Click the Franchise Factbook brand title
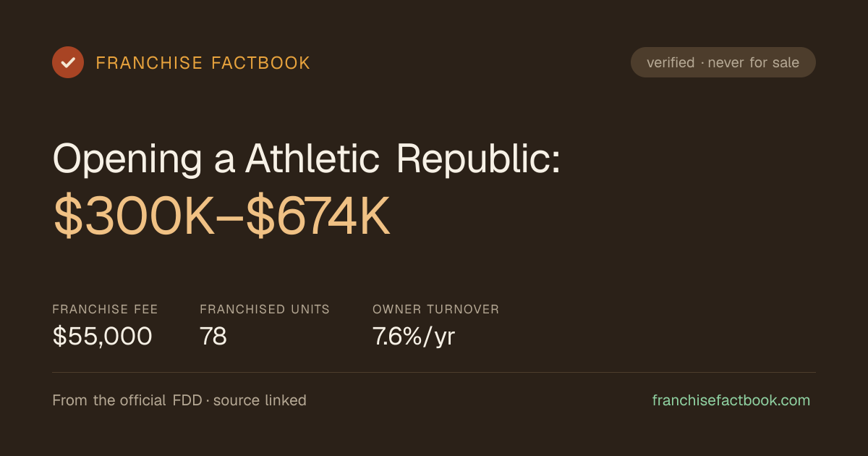The image size is (868, 456). point(203,63)
